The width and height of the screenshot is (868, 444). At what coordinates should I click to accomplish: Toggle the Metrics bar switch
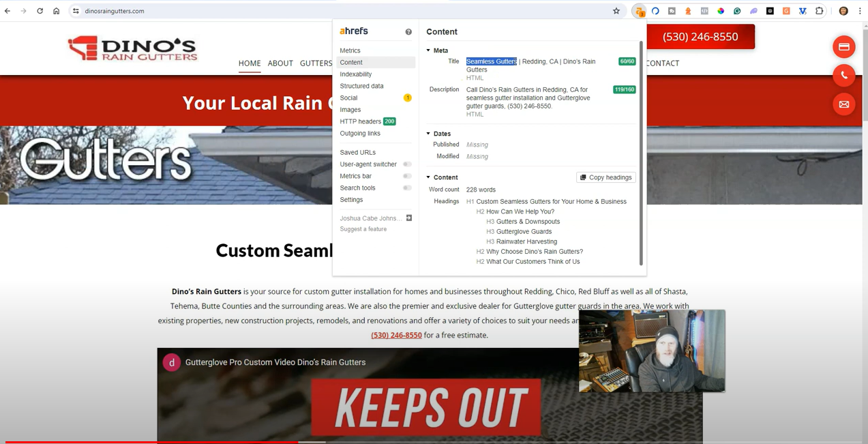pyautogui.click(x=407, y=176)
